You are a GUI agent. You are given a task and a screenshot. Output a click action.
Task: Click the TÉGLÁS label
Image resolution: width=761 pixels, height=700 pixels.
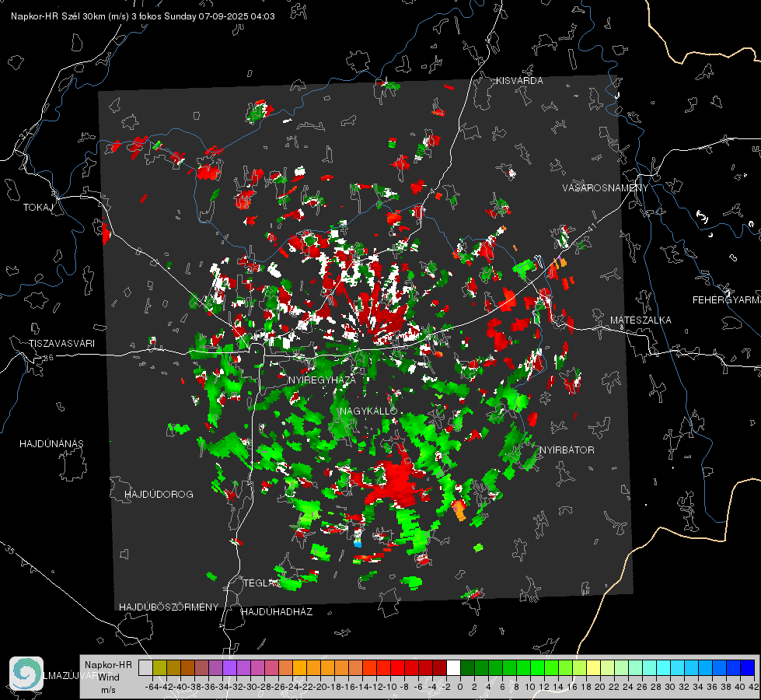262,583
